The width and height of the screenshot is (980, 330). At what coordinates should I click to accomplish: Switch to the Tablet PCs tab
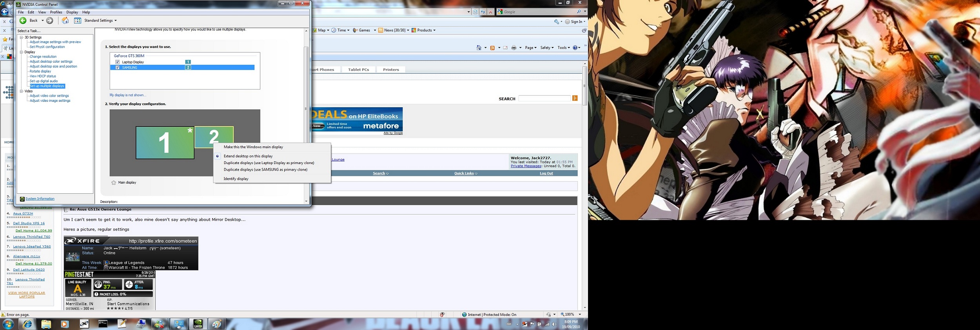358,70
